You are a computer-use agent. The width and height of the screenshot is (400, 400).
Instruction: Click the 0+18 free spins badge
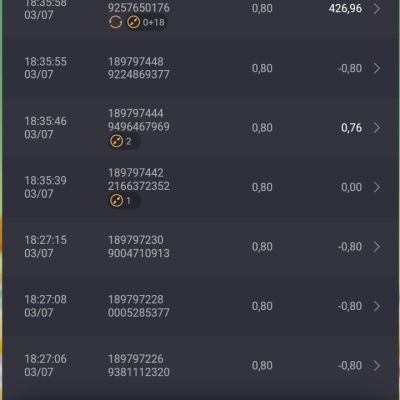coord(146,22)
